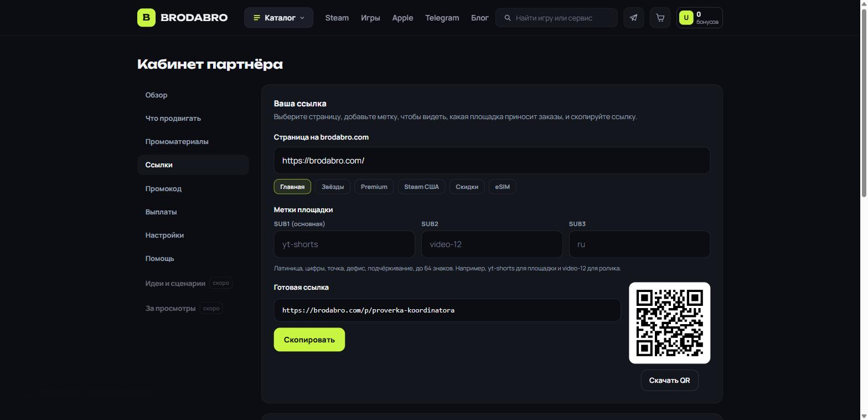Viewport: 868px width, 420px height.
Task: Click the page vertical scrollbar thumb
Action: (864, 103)
